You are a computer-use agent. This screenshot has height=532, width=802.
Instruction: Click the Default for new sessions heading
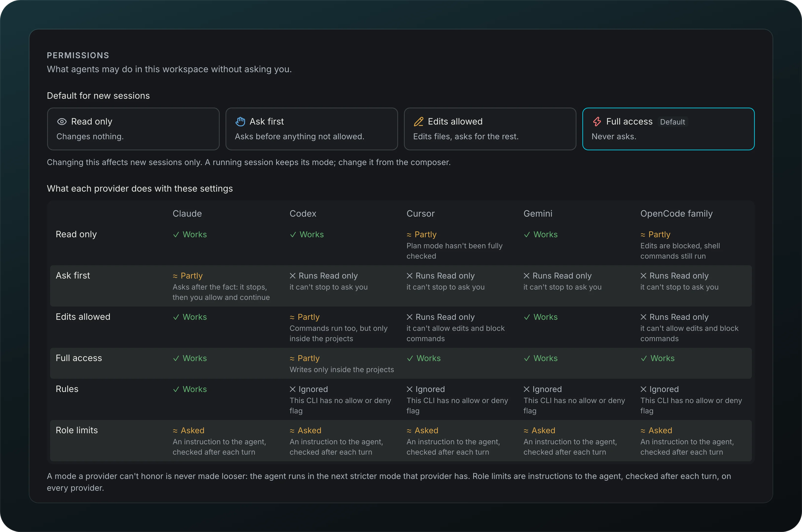coord(99,96)
